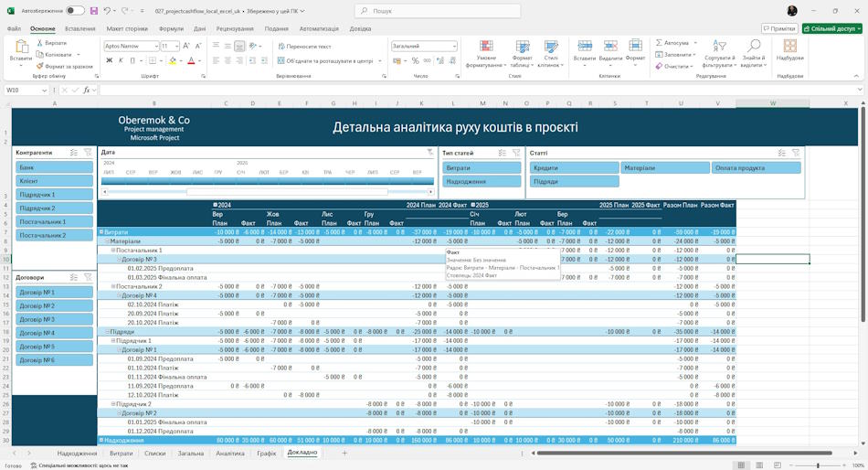Toggle Wrap Text (Переносити текст)
The image size is (868, 470).
[304, 47]
